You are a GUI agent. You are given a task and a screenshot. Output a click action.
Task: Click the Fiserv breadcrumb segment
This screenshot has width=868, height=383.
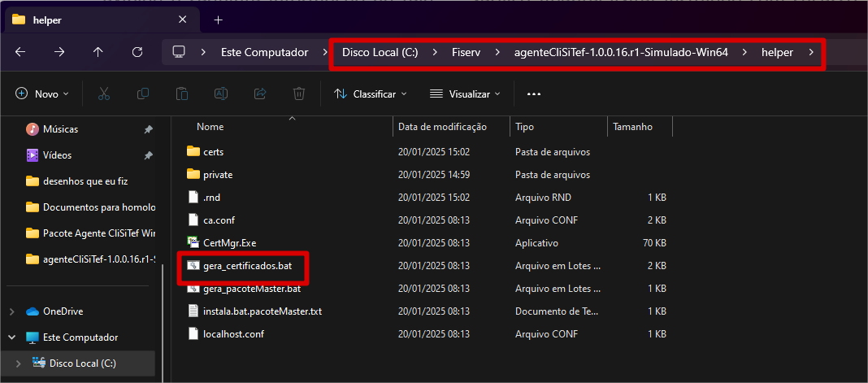[466, 52]
